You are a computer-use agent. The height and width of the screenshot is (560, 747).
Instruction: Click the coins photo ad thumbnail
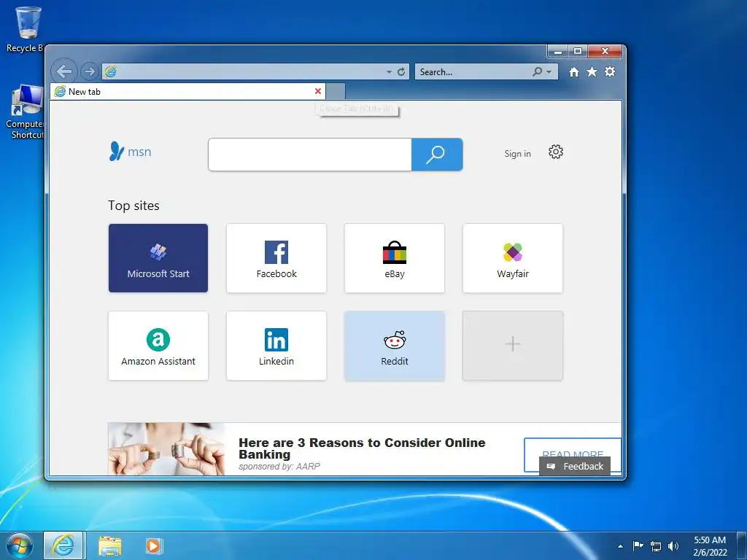(x=166, y=448)
